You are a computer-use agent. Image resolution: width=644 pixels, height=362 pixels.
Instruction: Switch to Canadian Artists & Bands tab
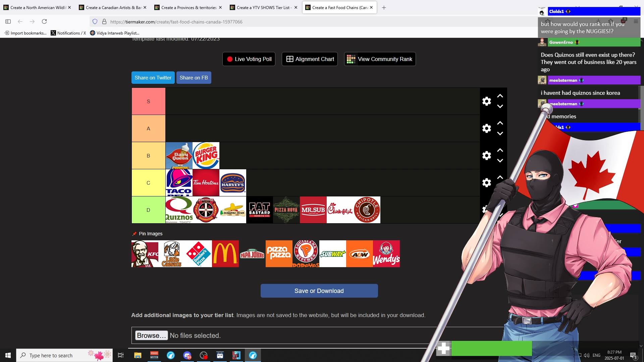click(113, 7)
